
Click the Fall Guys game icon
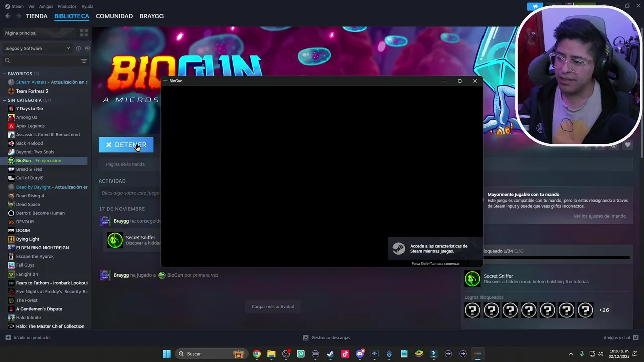coord(11,265)
